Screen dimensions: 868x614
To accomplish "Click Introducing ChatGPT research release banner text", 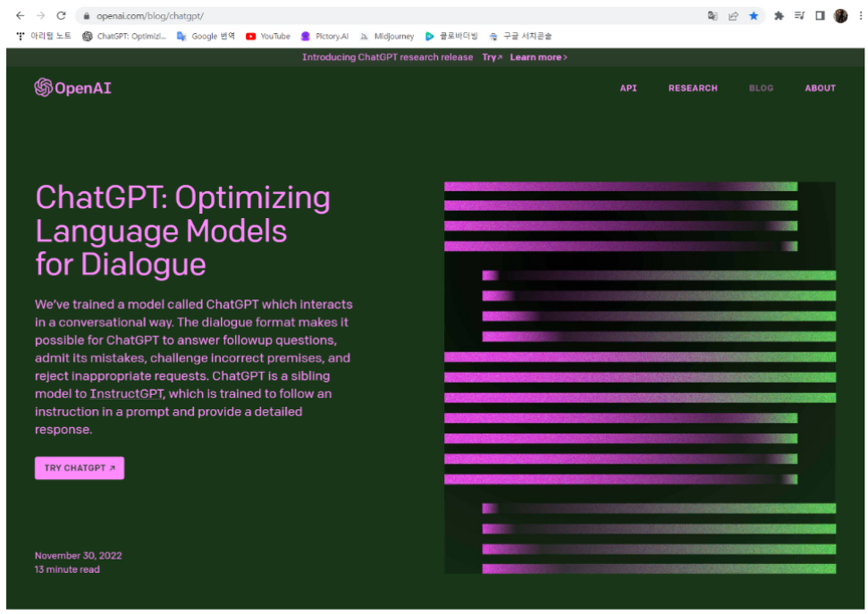I will (x=387, y=57).
